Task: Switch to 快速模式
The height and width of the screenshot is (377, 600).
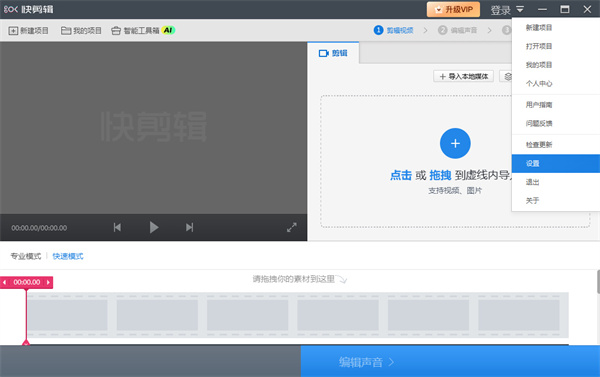Action: (x=68, y=256)
